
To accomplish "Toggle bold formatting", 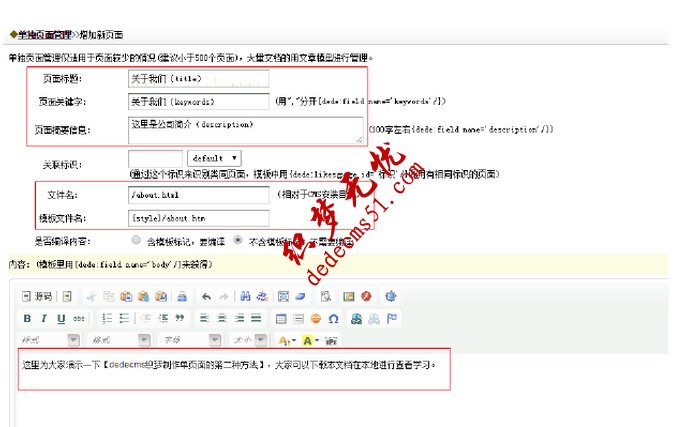I will click(x=27, y=318).
